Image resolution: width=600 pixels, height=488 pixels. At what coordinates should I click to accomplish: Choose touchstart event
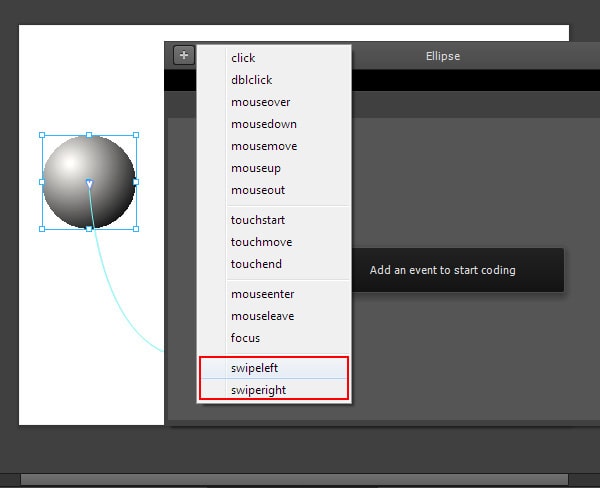pos(274,220)
